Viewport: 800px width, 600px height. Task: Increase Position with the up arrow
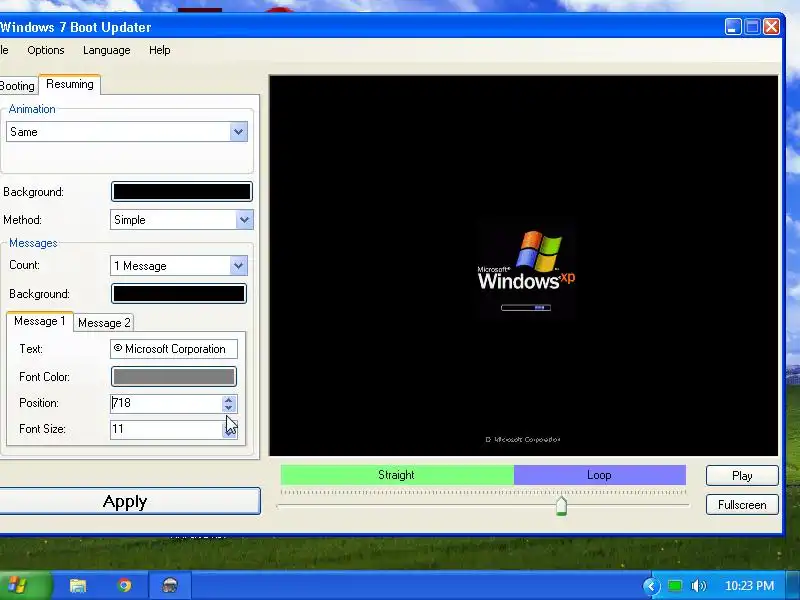click(x=229, y=399)
